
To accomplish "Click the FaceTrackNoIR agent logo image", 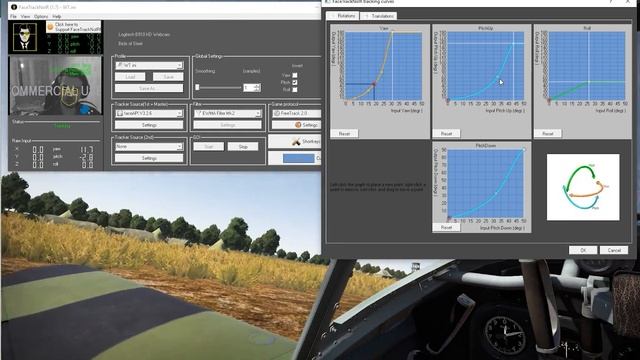I will [x=24, y=37].
